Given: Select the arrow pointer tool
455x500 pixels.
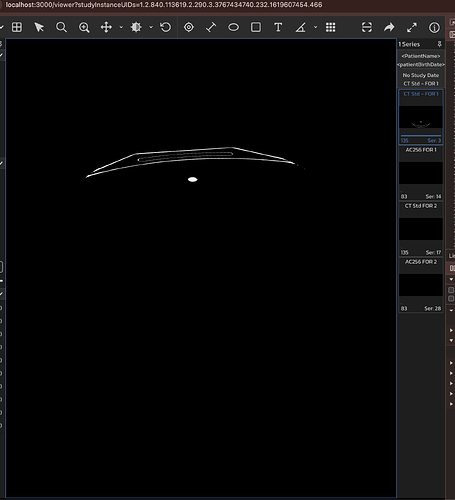Looking at the screenshot, I should coord(39,27).
